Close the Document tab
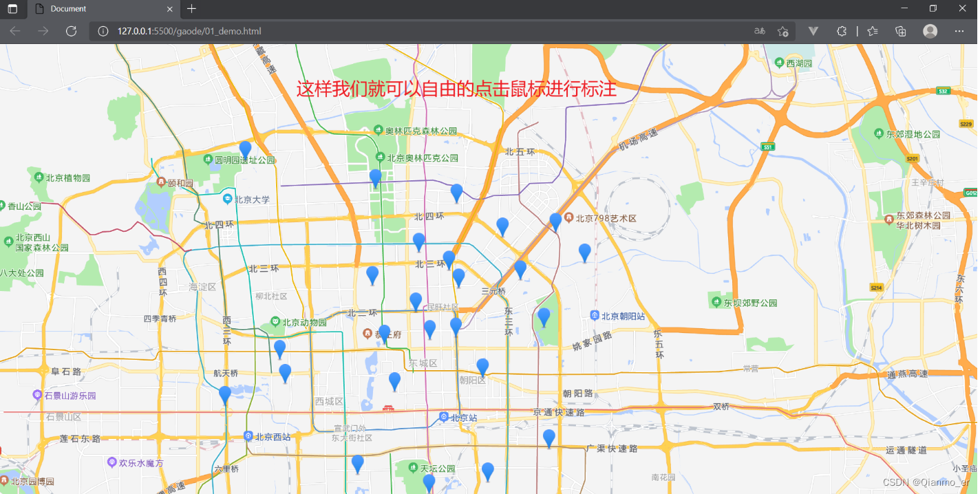Viewport: 980px width, 494px height. click(171, 9)
